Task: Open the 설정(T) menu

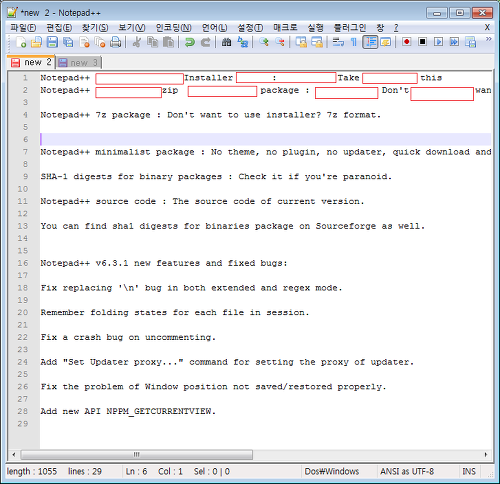Action: pyautogui.click(x=250, y=28)
